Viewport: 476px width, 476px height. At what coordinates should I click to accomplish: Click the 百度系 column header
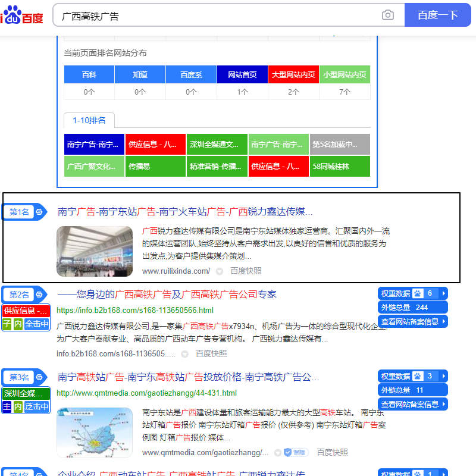191,74
